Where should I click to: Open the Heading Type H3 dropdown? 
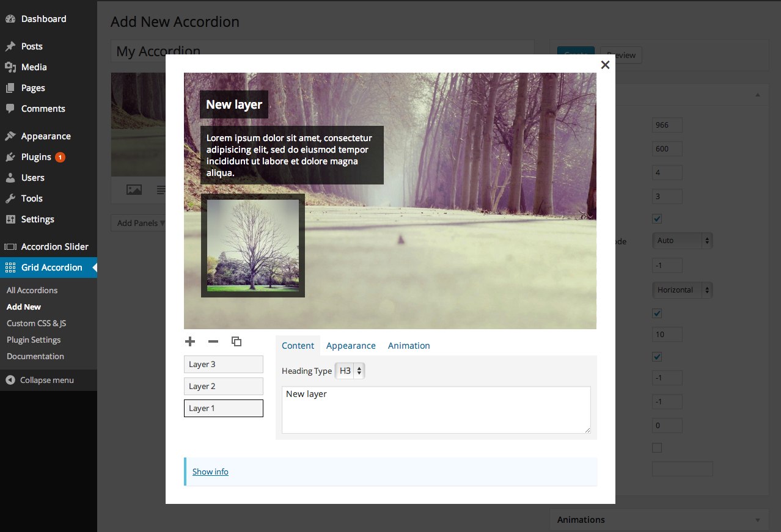(x=350, y=371)
